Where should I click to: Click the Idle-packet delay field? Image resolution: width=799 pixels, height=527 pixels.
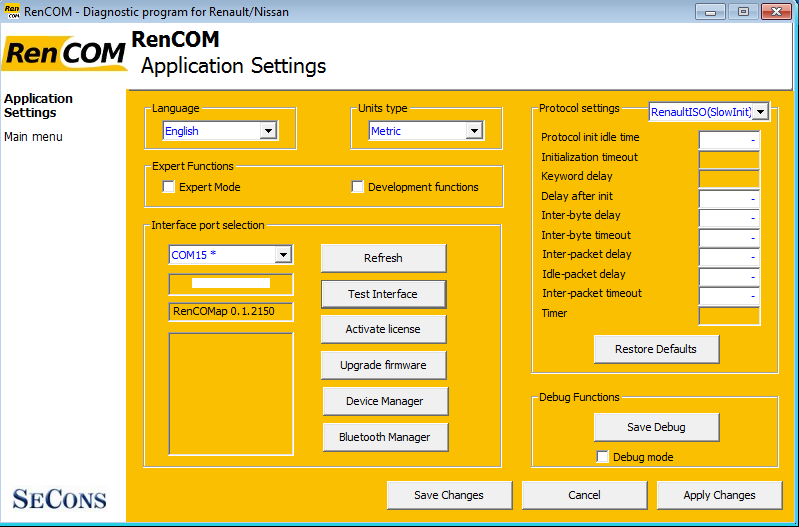point(729,276)
